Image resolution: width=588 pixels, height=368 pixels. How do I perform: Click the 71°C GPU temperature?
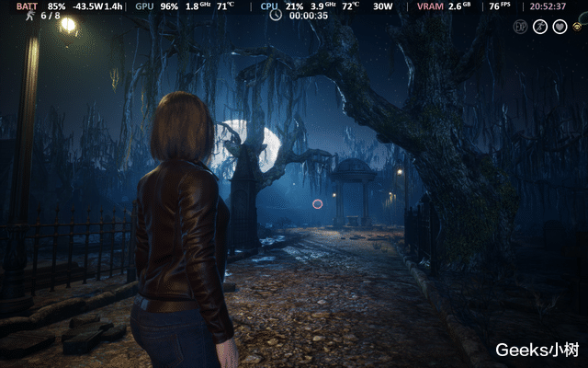[x=225, y=6]
